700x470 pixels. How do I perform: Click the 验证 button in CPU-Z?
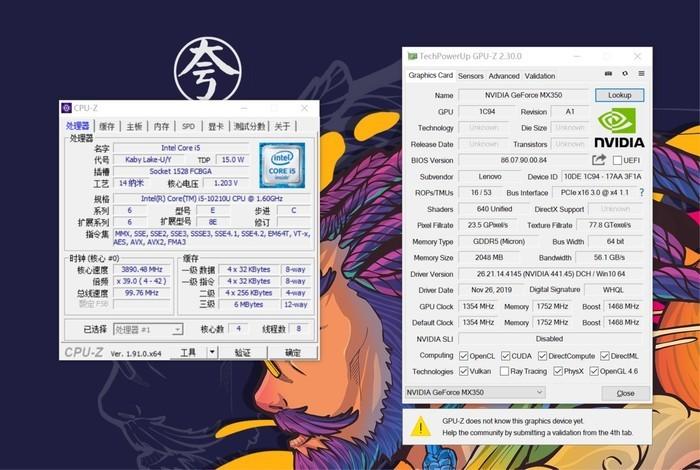tap(242, 353)
